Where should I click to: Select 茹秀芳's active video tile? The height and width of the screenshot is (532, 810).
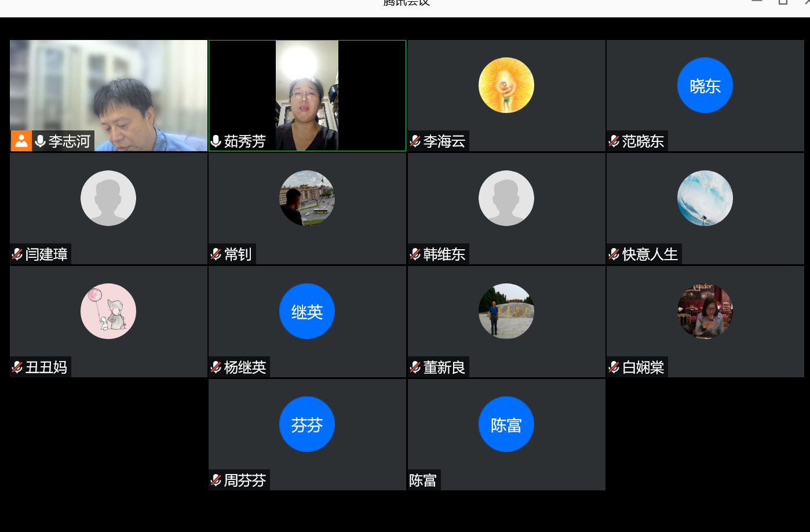tap(307, 96)
